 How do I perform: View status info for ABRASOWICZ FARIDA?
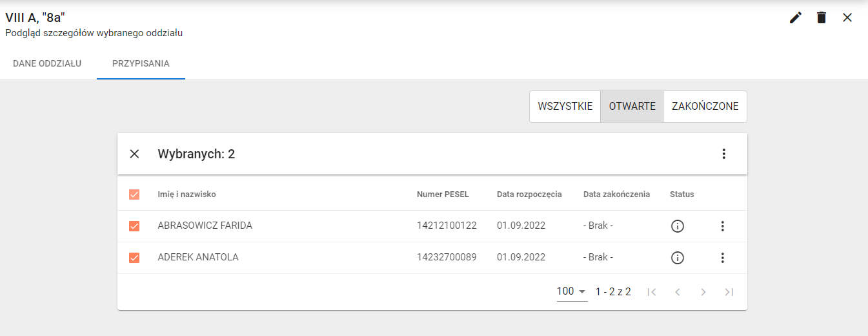click(x=677, y=226)
